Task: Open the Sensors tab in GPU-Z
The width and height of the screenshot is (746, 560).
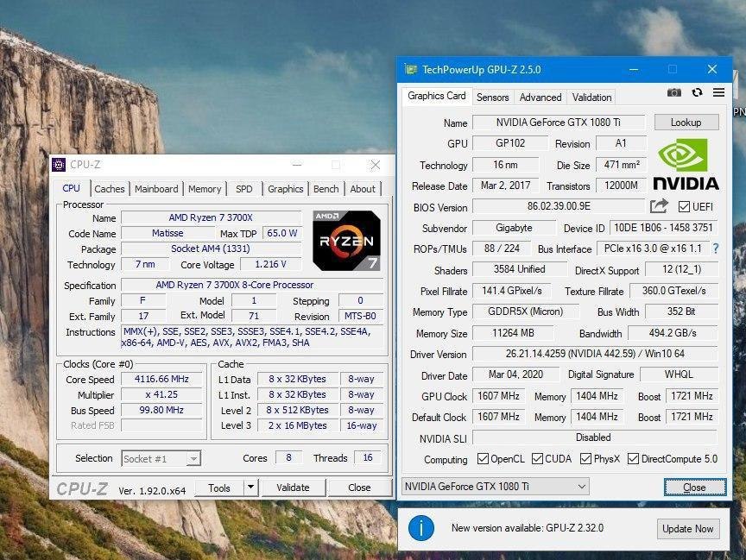Action: tap(492, 97)
